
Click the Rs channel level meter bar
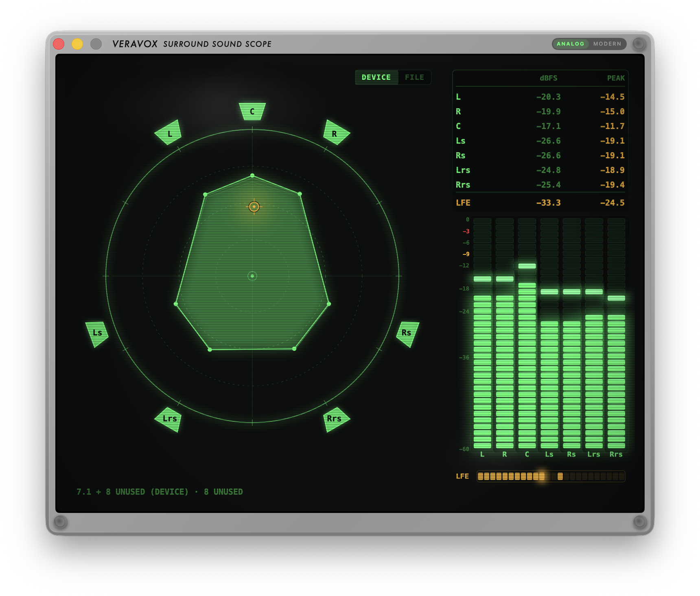pos(572,334)
